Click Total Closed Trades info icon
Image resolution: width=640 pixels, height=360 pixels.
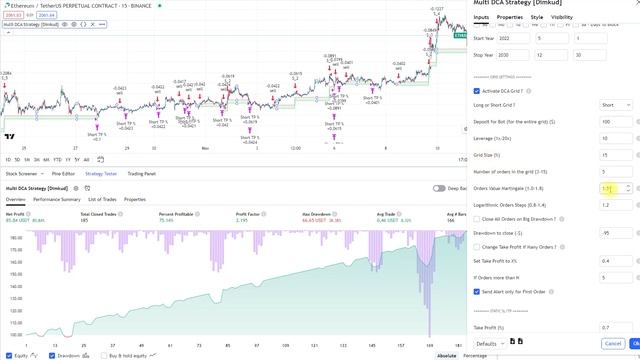(120, 214)
